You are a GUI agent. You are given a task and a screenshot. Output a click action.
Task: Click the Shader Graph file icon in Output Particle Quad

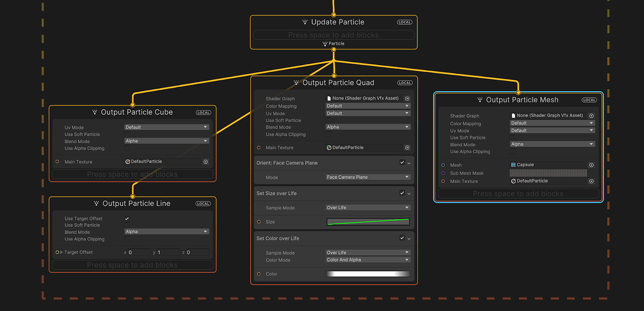(329, 98)
